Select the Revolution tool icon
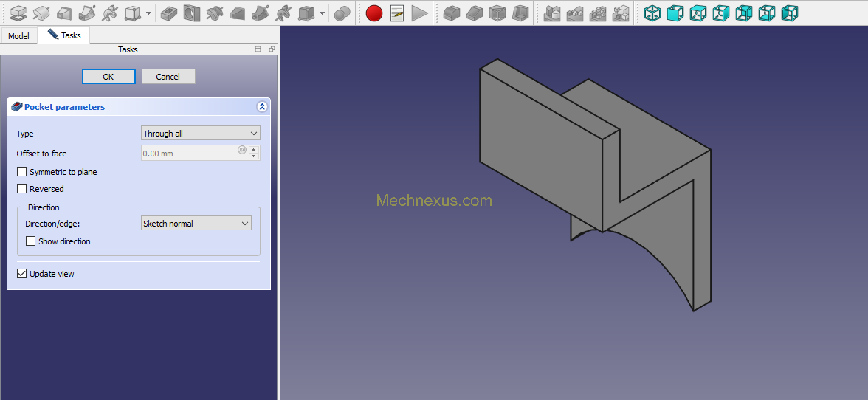 coord(41,13)
